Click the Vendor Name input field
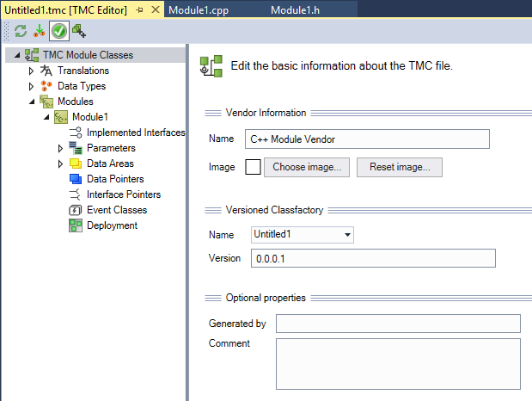 367,139
